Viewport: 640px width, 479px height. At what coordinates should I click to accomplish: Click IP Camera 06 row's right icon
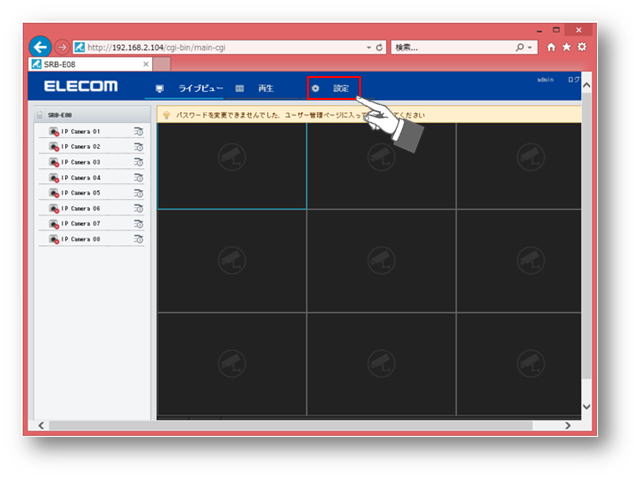(x=139, y=208)
